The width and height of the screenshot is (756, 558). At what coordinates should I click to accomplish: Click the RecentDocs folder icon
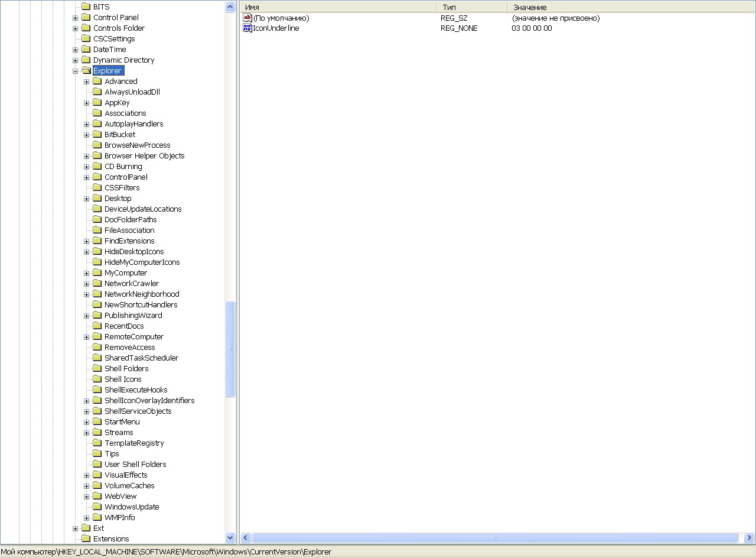pyautogui.click(x=97, y=326)
